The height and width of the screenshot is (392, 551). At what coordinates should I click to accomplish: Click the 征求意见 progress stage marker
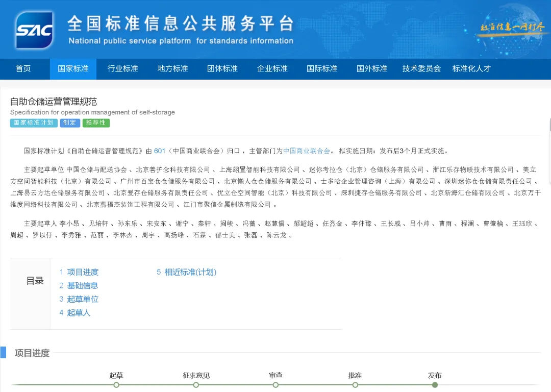coord(196,385)
